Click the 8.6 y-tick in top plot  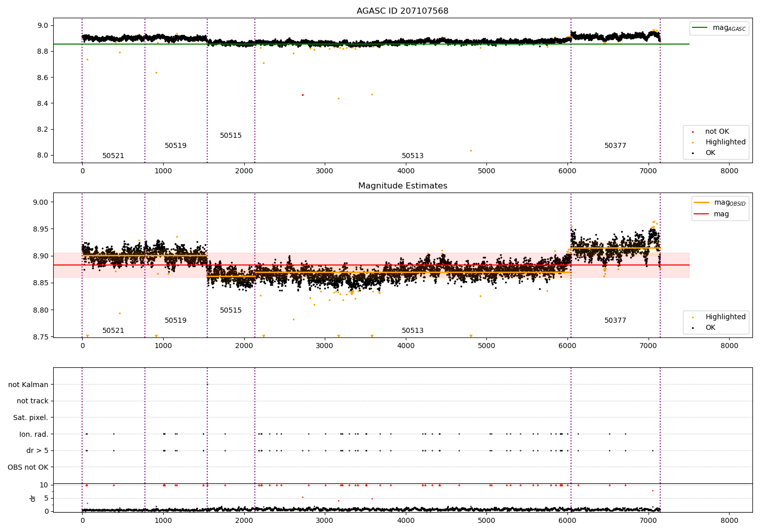point(43,78)
